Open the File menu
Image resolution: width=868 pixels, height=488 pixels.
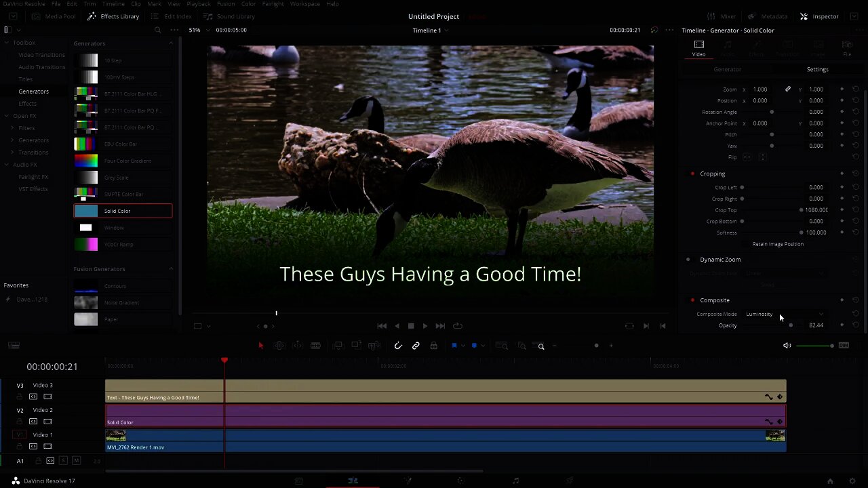click(56, 4)
